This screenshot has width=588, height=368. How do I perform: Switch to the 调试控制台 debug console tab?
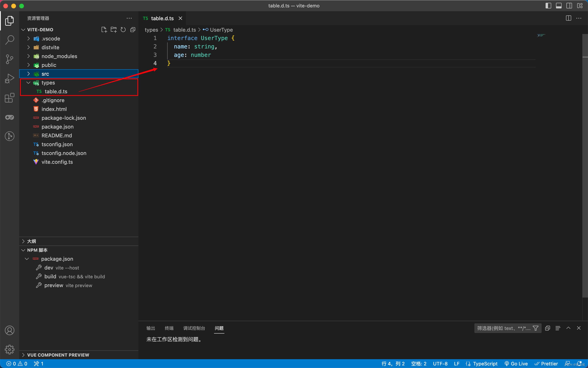[x=194, y=328]
